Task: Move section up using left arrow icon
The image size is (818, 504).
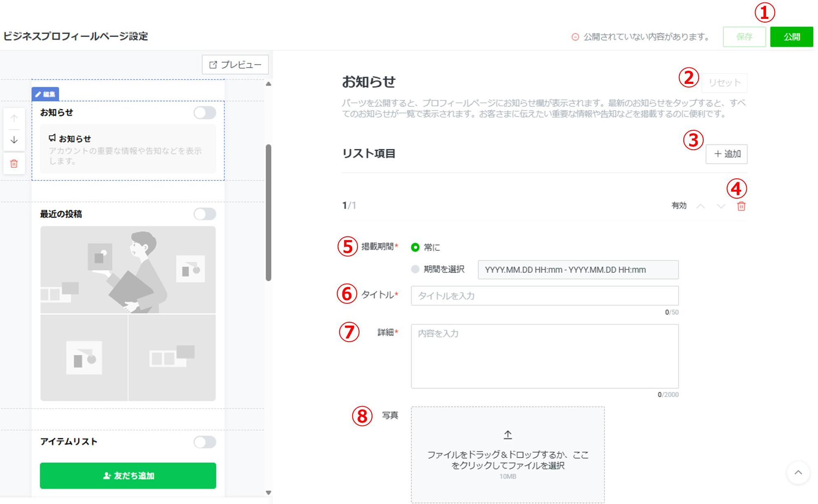Action: [x=14, y=118]
